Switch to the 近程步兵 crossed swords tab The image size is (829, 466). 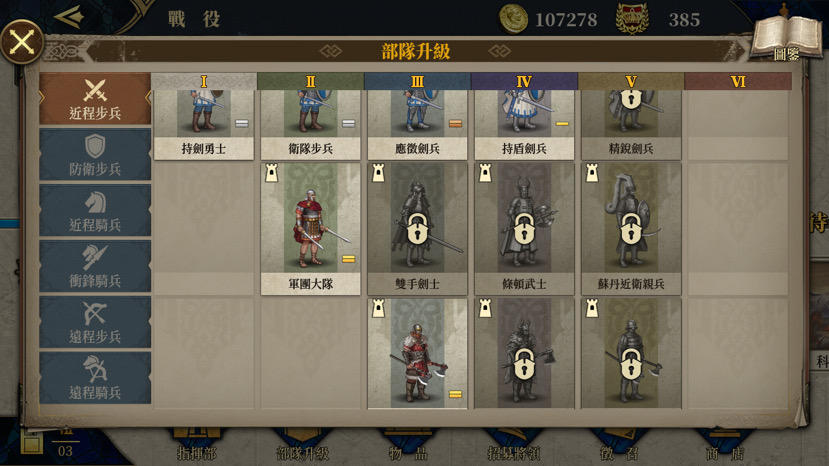[x=95, y=99]
